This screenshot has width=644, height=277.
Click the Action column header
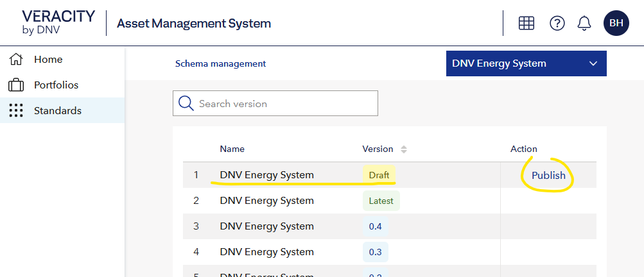tap(524, 149)
